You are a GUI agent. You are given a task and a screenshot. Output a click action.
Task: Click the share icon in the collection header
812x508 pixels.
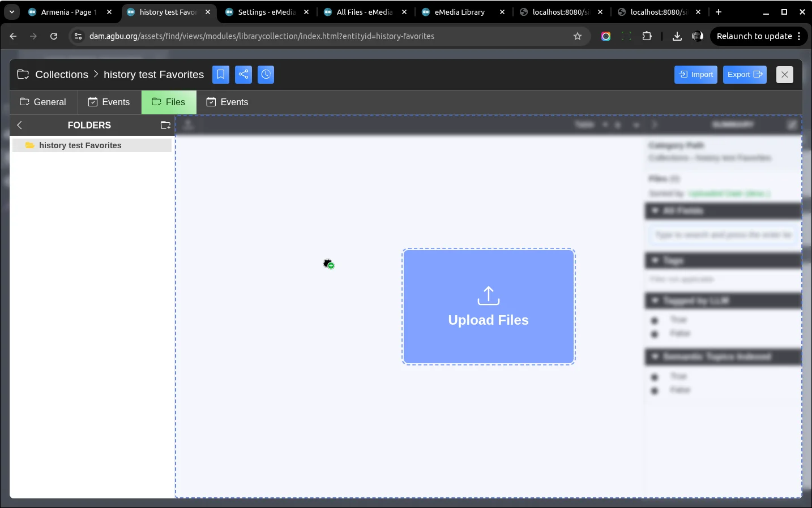click(x=243, y=75)
